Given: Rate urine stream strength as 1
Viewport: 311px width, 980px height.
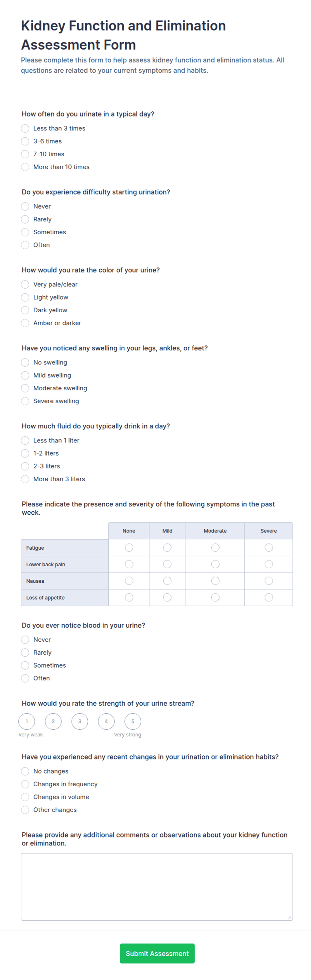Looking at the screenshot, I should 27,721.
